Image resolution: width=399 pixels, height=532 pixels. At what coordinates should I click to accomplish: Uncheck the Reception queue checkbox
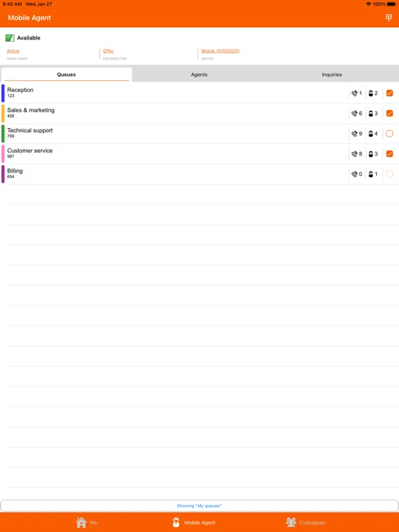coord(389,93)
